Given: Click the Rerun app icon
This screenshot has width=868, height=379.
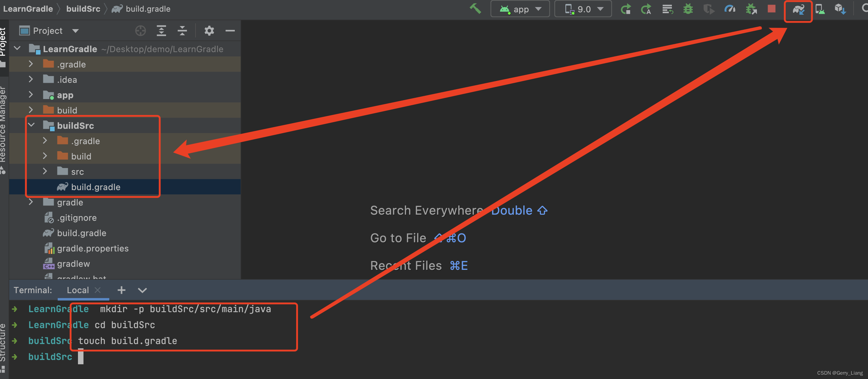Looking at the screenshot, I should tap(626, 9).
